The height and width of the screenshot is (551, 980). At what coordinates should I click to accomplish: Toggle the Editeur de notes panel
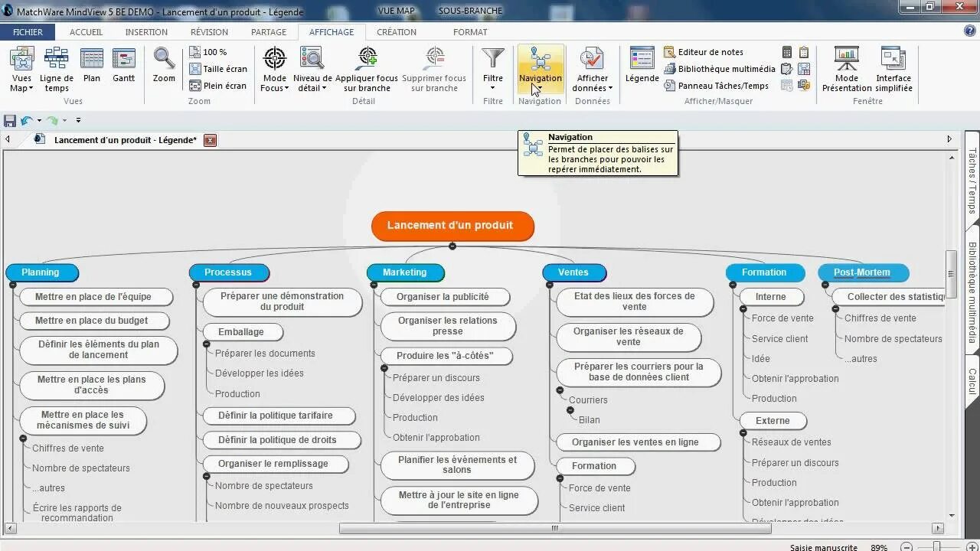[704, 52]
